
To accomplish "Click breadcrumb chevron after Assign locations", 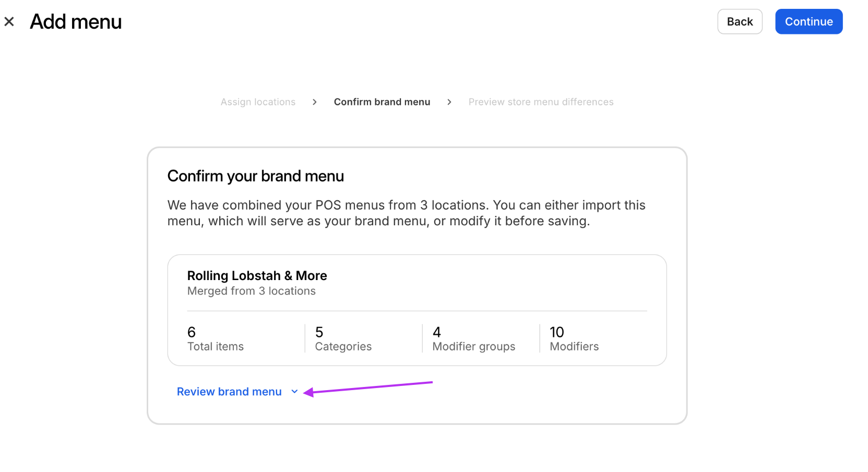I will (x=314, y=102).
